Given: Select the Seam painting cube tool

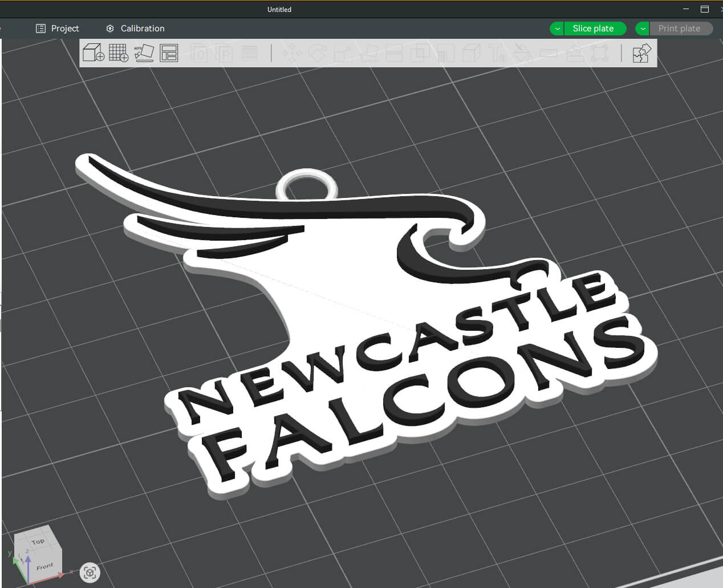Looking at the screenshot, I should click(x=472, y=53).
